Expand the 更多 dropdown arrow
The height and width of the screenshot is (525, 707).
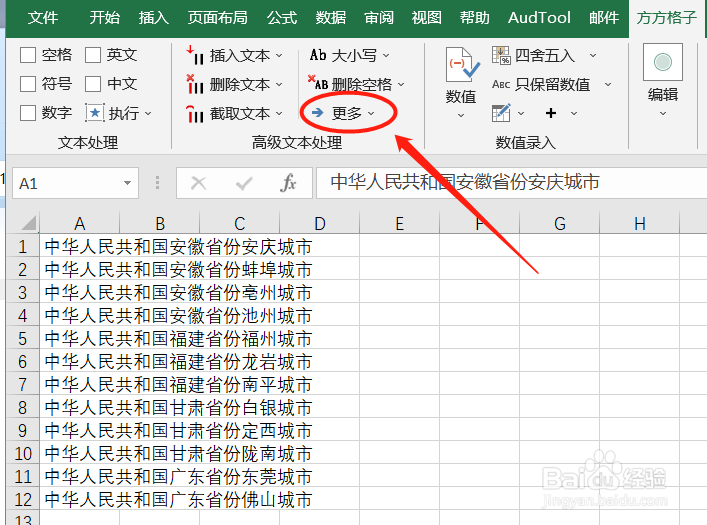pyautogui.click(x=371, y=114)
